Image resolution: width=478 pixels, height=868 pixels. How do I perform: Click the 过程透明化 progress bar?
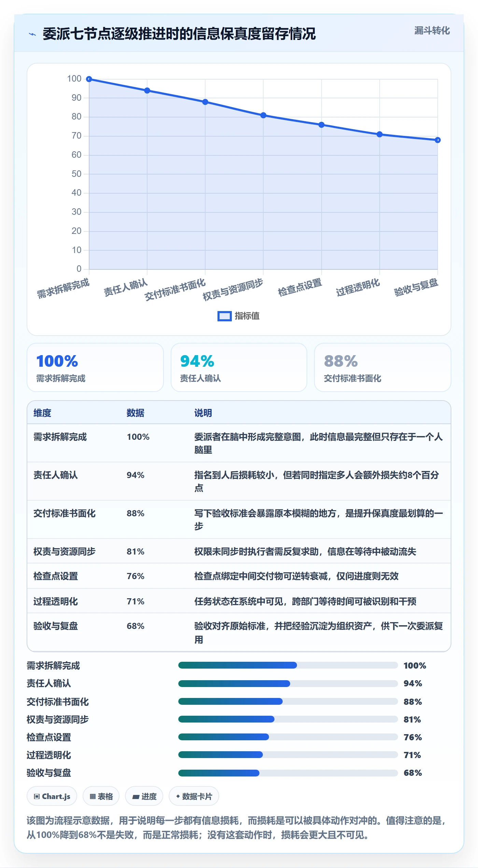pyautogui.click(x=288, y=755)
